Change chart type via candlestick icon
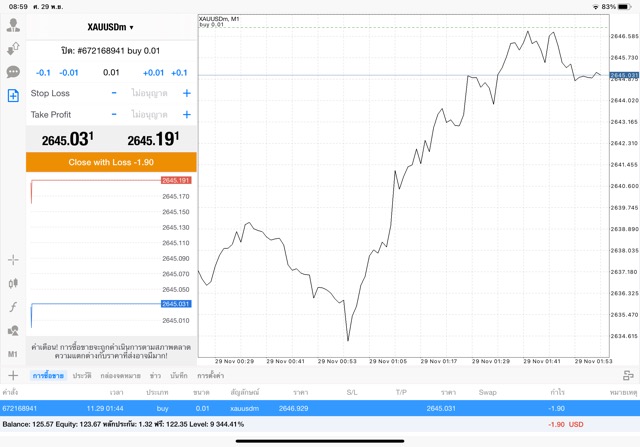Image resolution: width=640 pixels, height=447 pixels. [13, 284]
